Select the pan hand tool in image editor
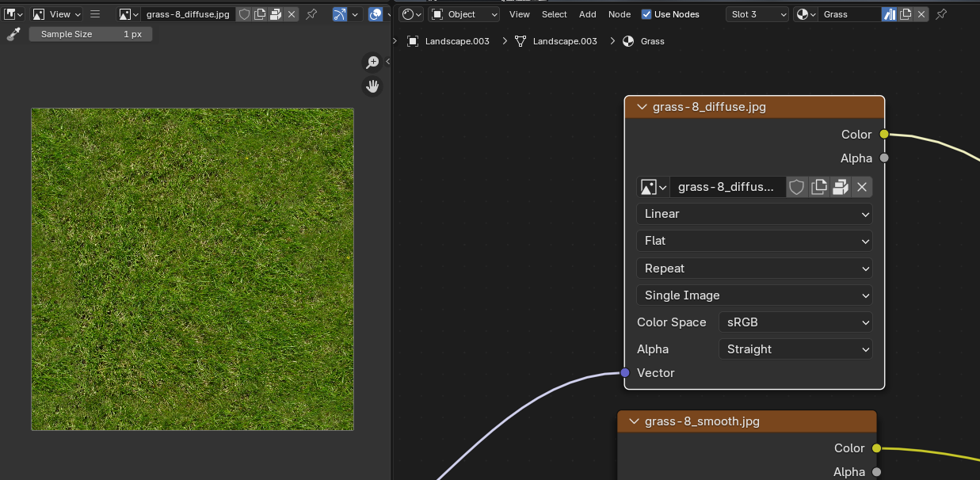 [372, 86]
